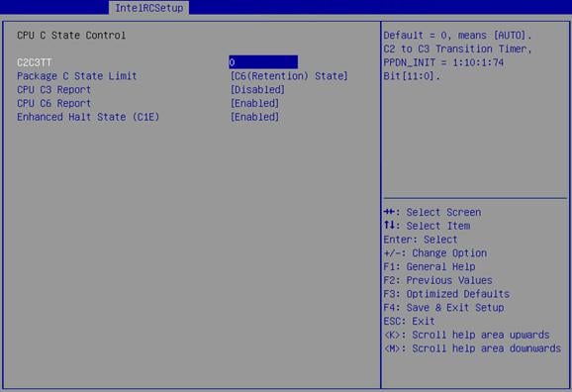Viewport: 572px width, 392px height.
Task: Click F3: Optimized Defaults hint
Action: click(446, 294)
